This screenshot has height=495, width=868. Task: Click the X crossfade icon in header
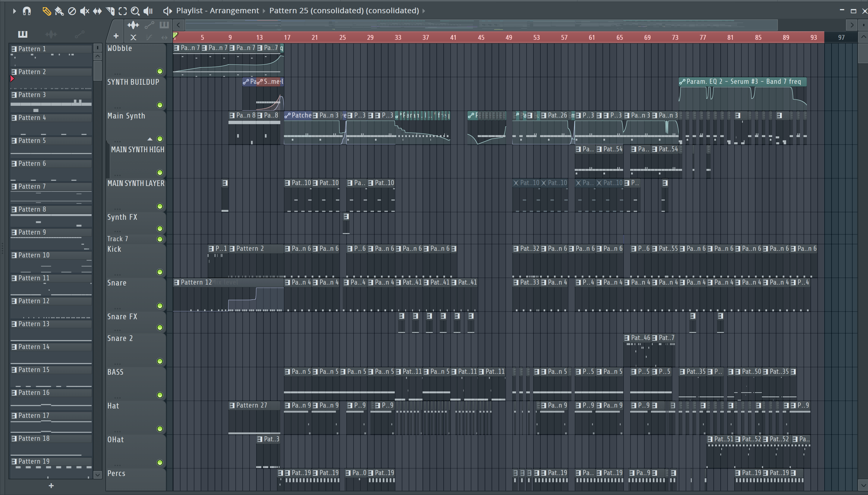(133, 37)
